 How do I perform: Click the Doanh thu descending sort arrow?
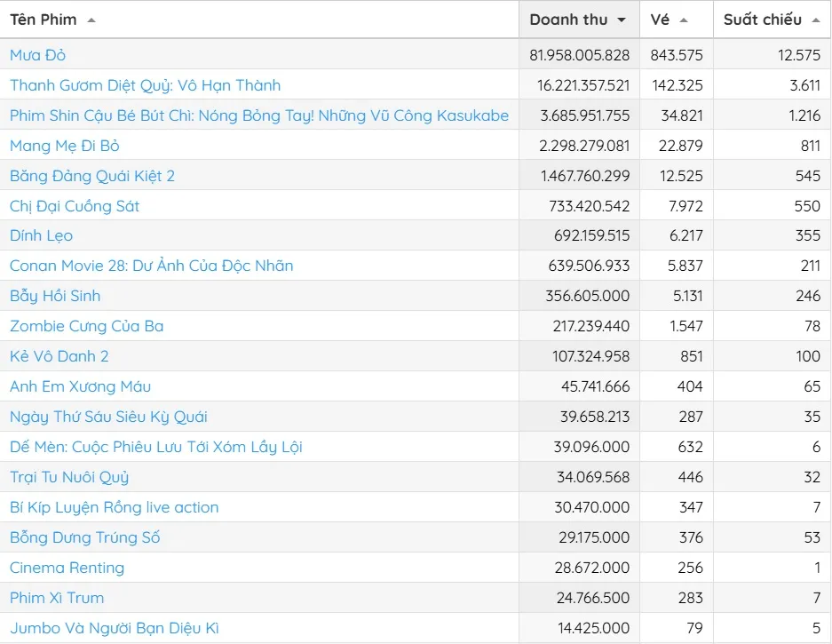tap(622, 20)
